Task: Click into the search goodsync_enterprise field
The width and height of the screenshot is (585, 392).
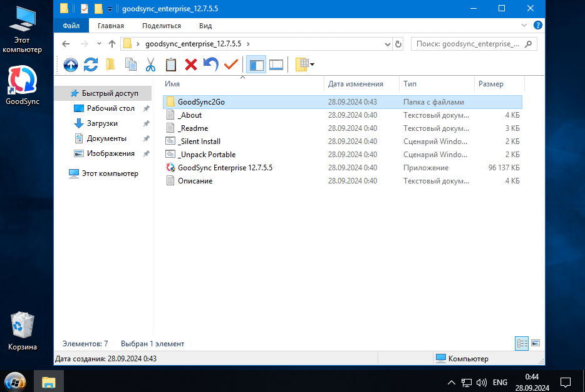Action: [474, 44]
